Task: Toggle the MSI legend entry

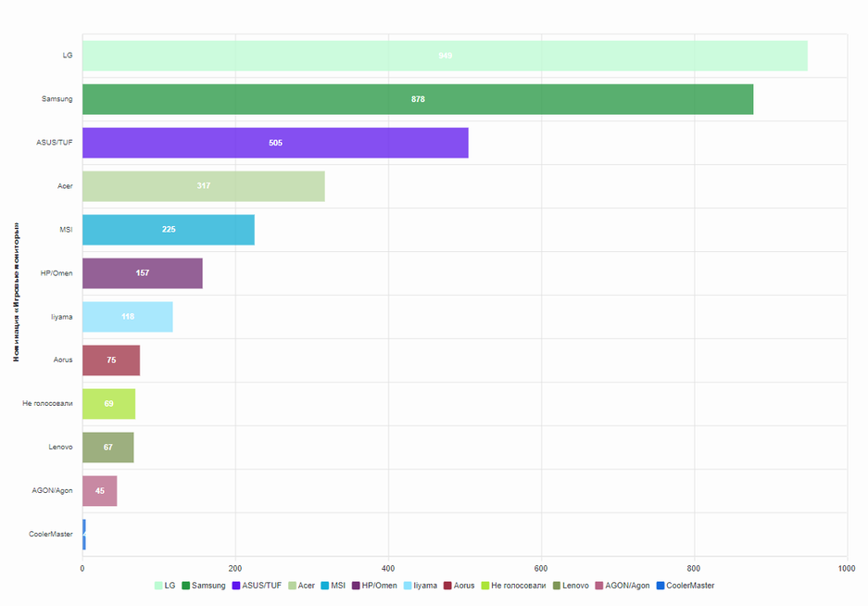Action: tap(333, 586)
